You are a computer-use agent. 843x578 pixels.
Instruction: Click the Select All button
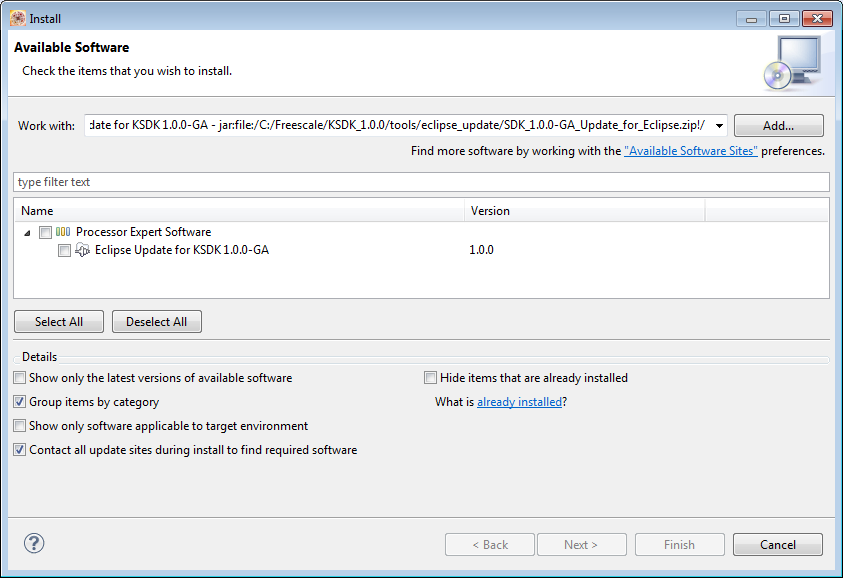pyautogui.click(x=59, y=322)
